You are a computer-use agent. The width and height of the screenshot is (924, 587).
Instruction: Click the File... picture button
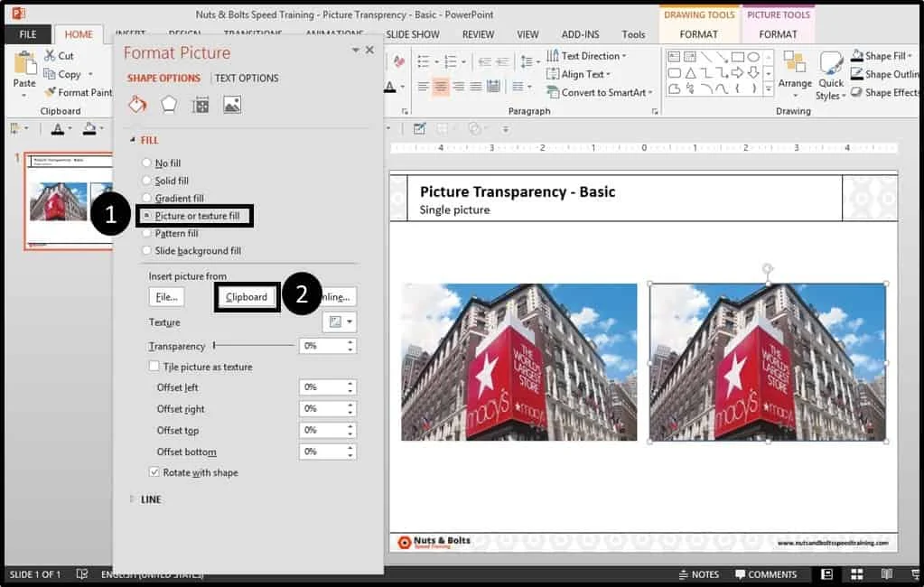166,297
